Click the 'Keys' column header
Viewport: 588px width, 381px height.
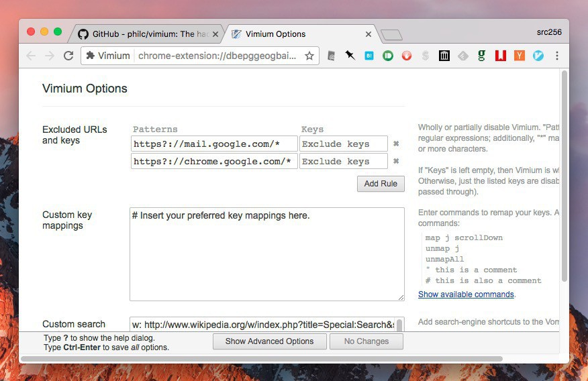coord(312,129)
